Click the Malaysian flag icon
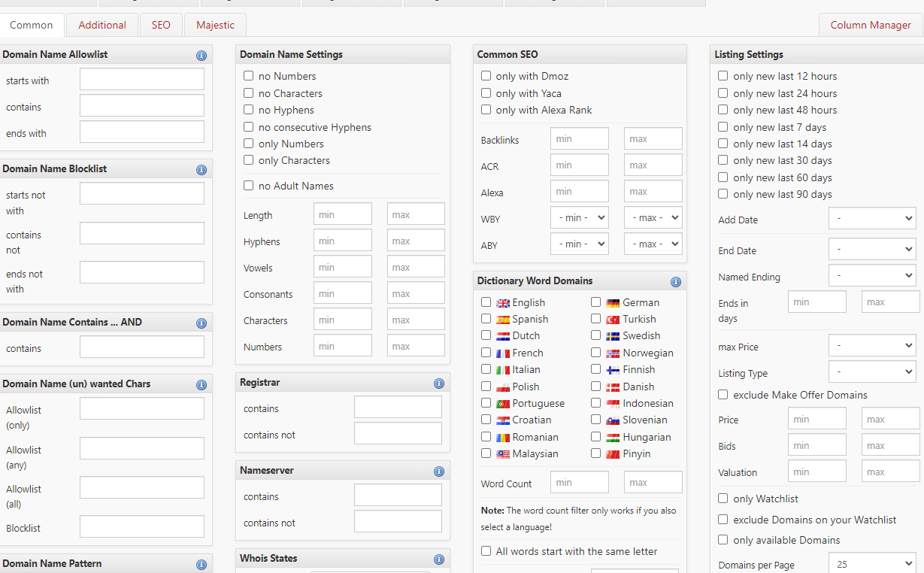Image resolution: width=924 pixels, height=573 pixels. coord(503,454)
